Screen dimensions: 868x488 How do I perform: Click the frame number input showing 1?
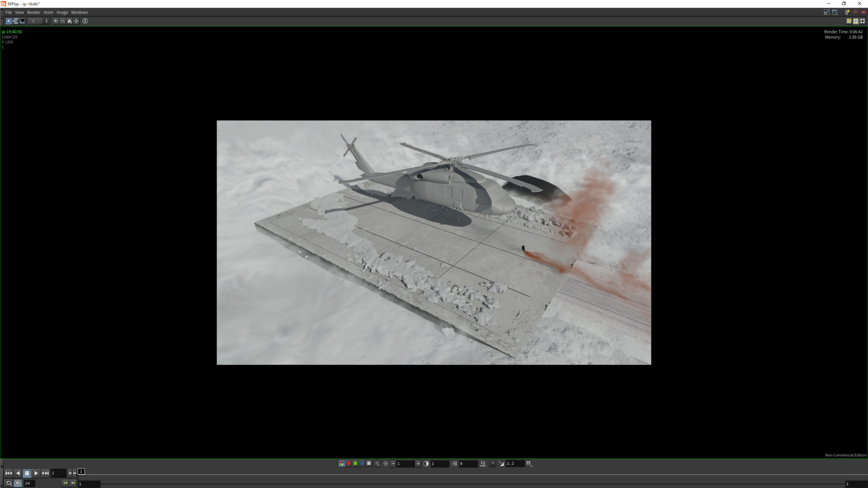point(58,473)
